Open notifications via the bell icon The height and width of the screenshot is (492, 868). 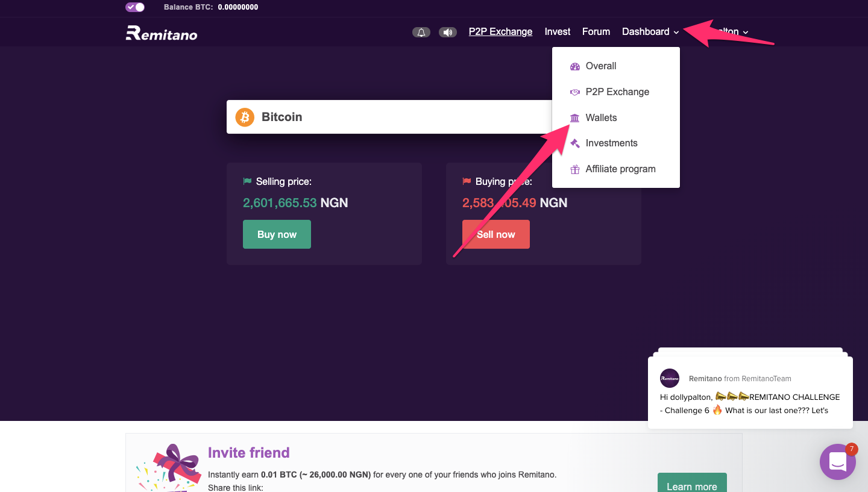pos(421,32)
